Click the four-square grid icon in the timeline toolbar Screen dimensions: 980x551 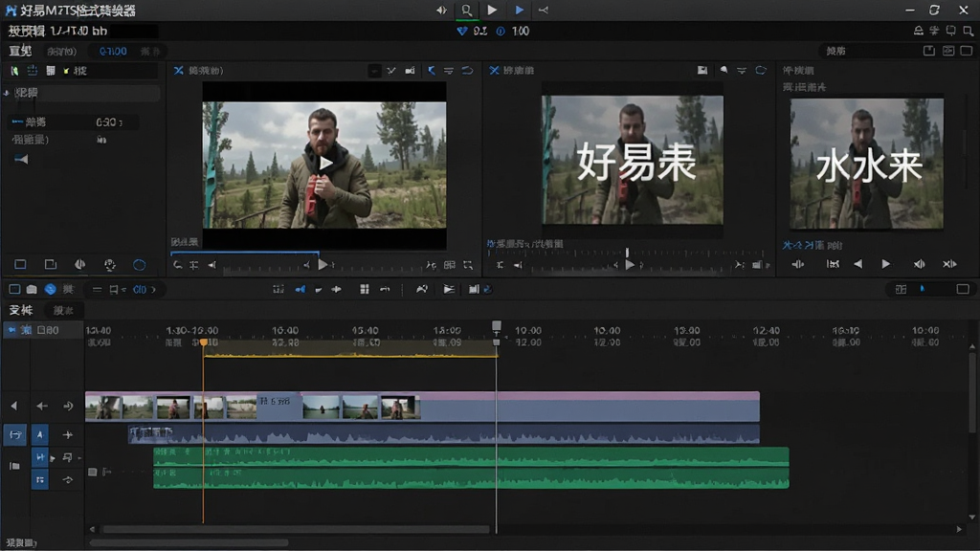[x=365, y=289]
